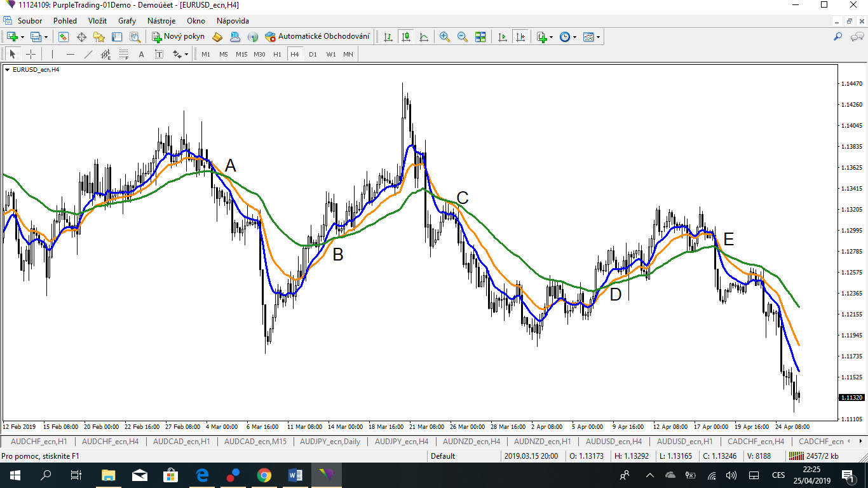
Task: Switch to the line chart view
Action: (x=424, y=37)
